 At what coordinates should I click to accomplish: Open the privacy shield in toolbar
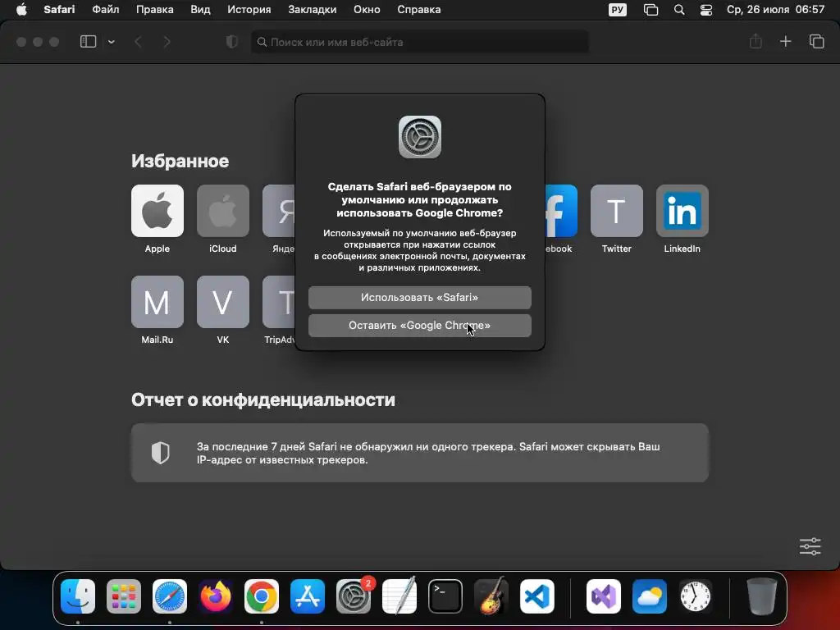(232, 42)
